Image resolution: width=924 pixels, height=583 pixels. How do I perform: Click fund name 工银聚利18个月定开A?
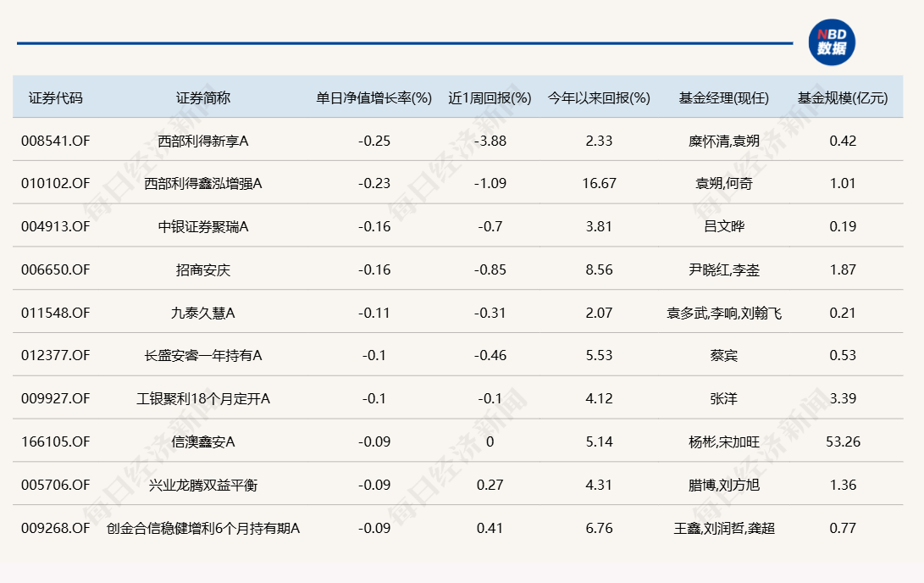[202, 398]
